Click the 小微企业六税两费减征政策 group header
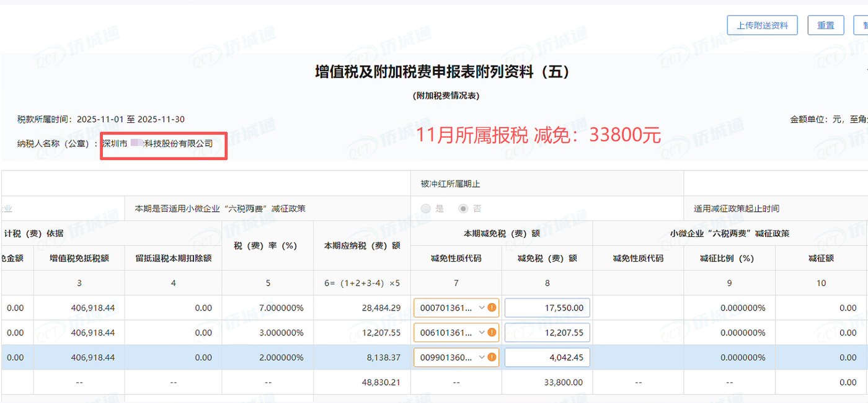Image resolution: width=868 pixels, height=403 pixels. tap(730, 233)
